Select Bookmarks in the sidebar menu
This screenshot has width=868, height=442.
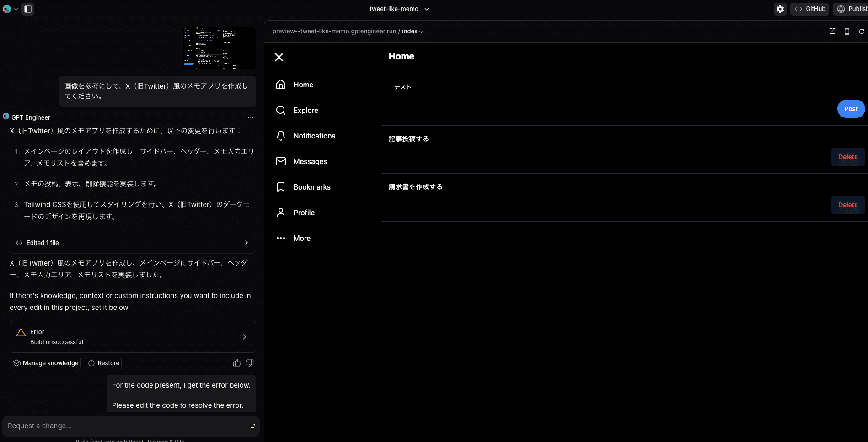(x=312, y=187)
